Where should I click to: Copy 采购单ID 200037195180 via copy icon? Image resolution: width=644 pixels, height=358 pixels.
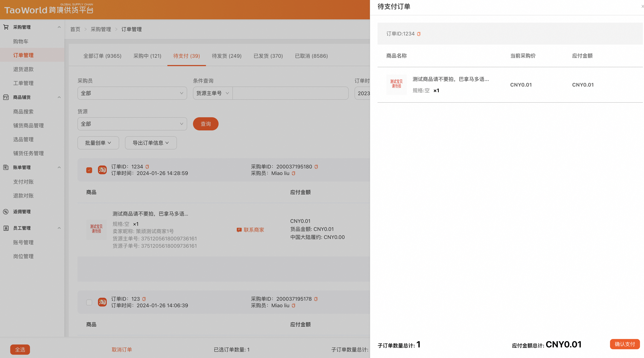[x=316, y=166]
